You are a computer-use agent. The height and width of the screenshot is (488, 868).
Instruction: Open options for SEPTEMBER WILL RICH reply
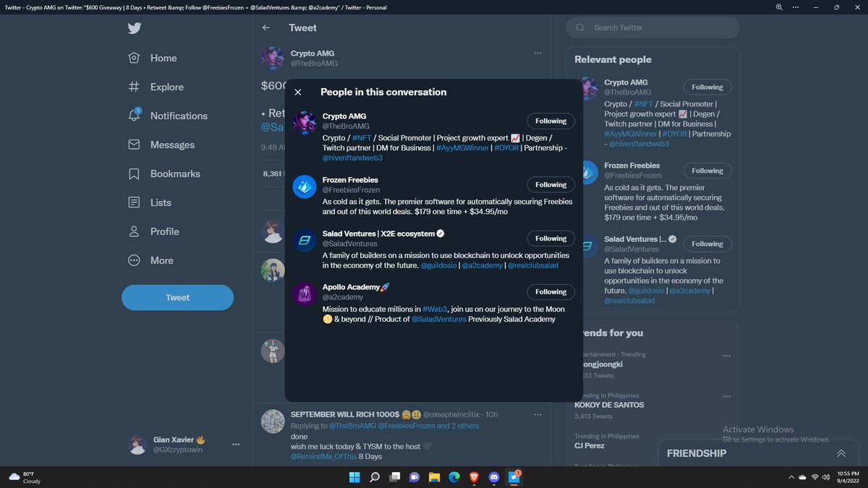coord(537,415)
